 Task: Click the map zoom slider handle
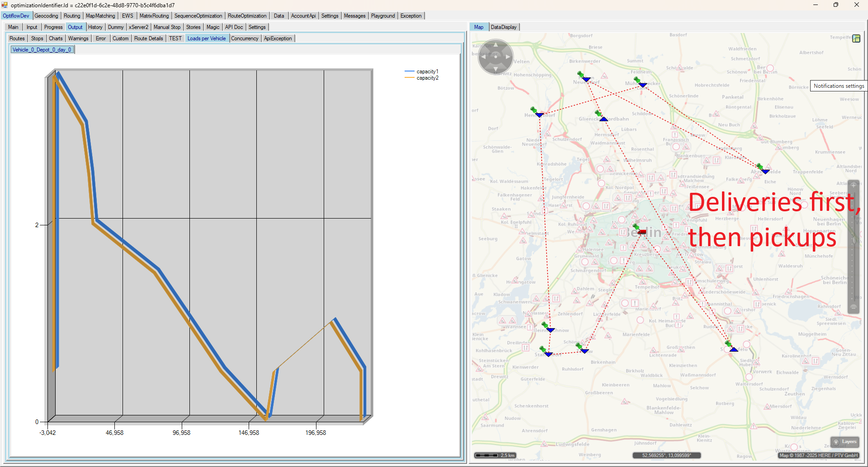click(x=854, y=240)
